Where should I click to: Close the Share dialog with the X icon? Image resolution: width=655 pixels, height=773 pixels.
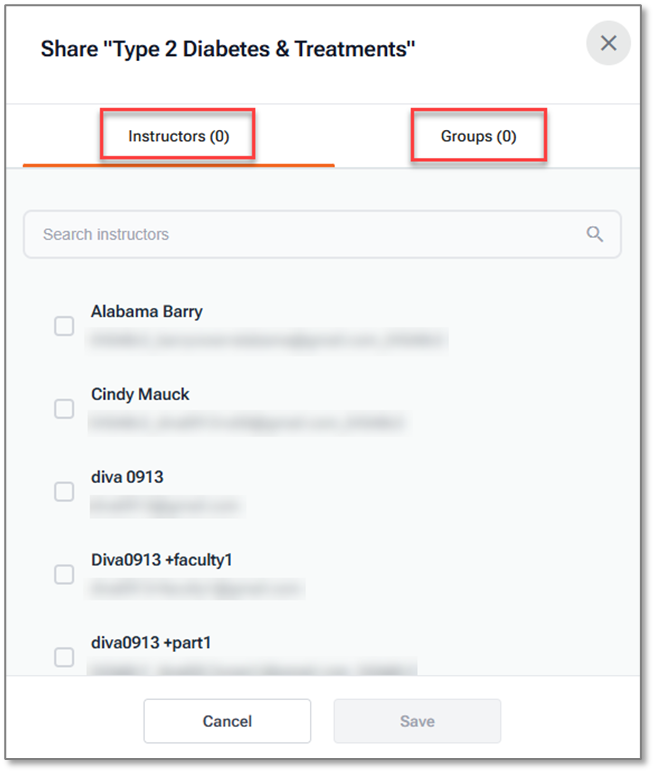608,44
